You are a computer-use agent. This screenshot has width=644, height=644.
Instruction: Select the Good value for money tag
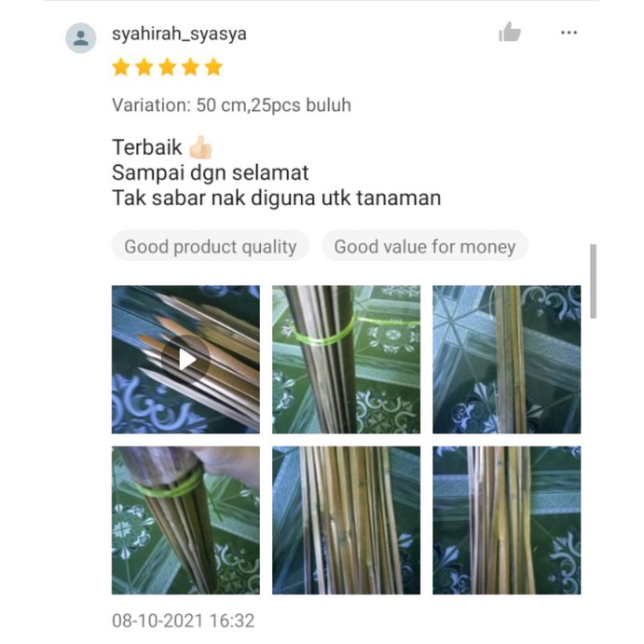(x=425, y=246)
